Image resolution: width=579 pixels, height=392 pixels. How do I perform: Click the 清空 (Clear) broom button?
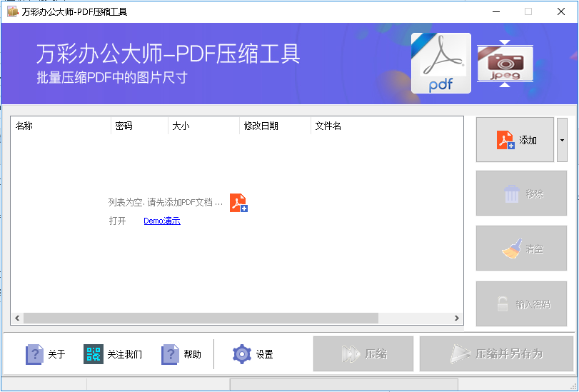point(521,249)
